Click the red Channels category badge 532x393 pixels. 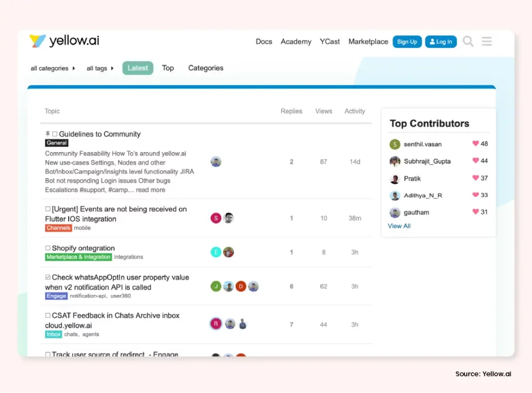click(x=58, y=228)
